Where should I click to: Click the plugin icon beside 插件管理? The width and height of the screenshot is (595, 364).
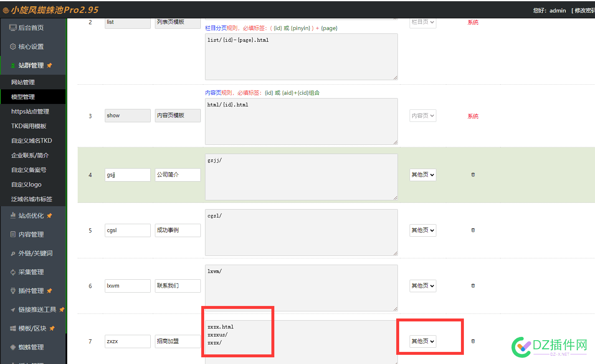click(13, 291)
